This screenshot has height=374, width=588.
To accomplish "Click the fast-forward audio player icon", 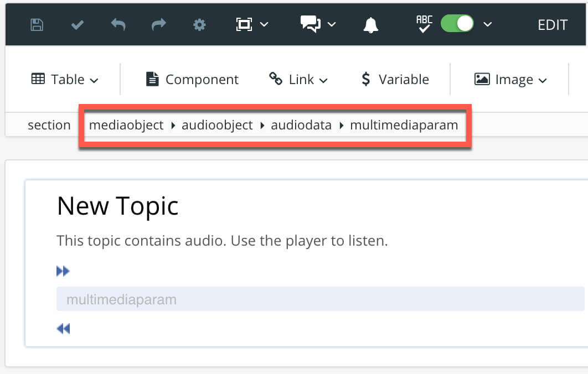I will 63,271.
